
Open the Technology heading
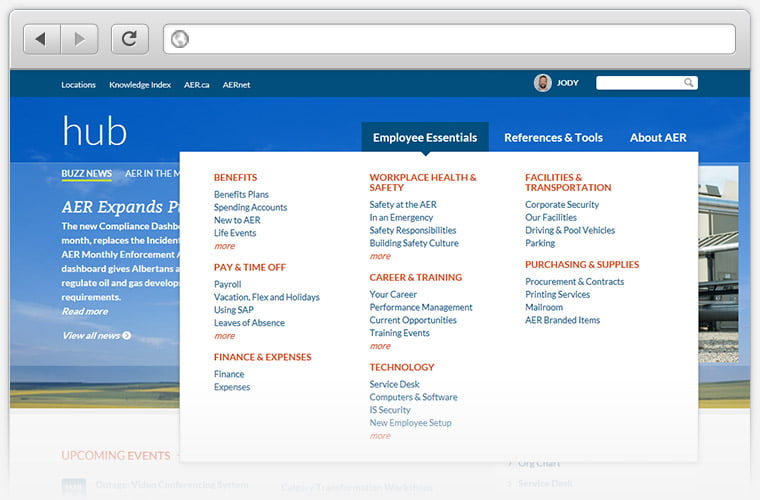[402, 367]
